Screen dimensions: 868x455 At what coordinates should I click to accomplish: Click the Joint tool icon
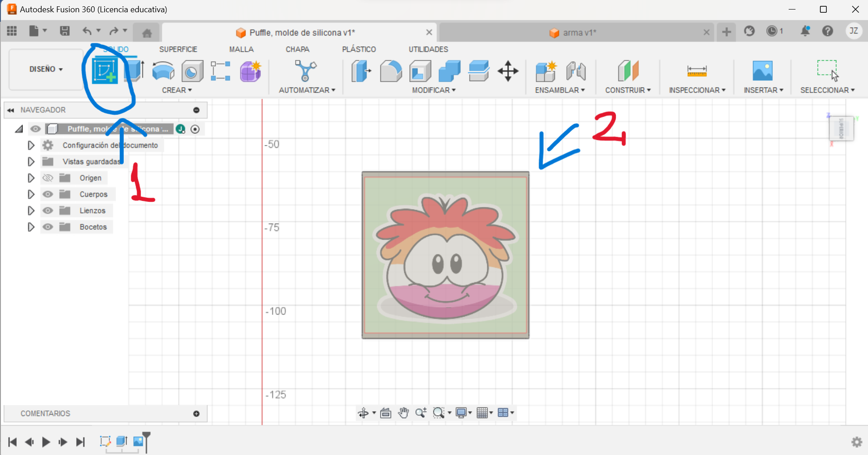pyautogui.click(x=576, y=71)
